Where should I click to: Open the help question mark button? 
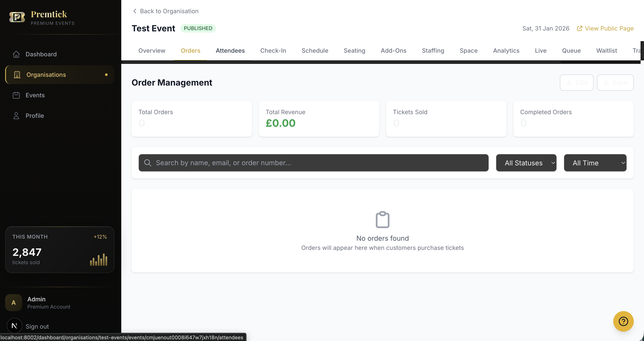(x=623, y=321)
